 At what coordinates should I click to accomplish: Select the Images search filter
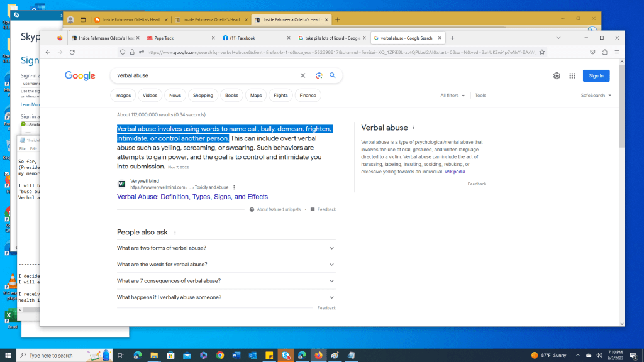pyautogui.click(x=123, y=96)
